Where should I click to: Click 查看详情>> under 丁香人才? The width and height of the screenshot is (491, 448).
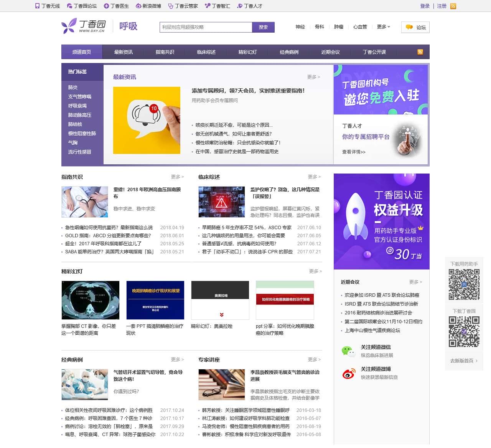354,152
